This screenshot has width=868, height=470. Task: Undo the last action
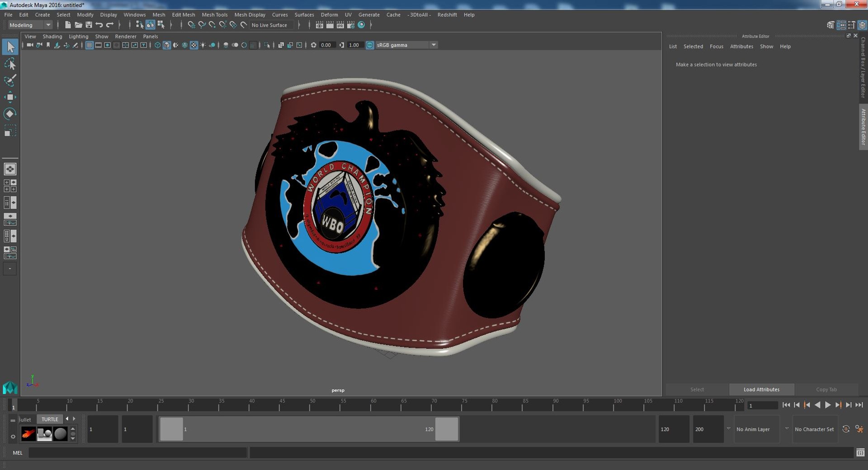coord(99,25)
